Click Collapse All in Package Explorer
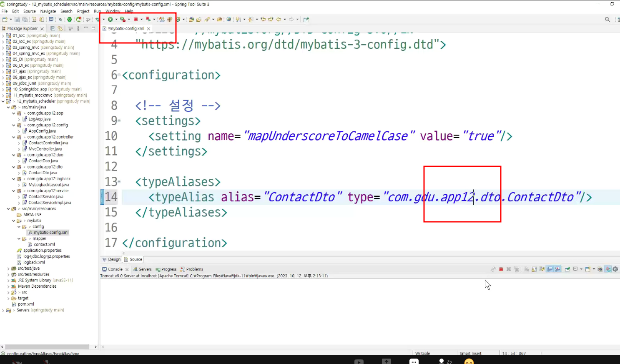This screenshot has width=620, height=364. click(x=53, y=28)
